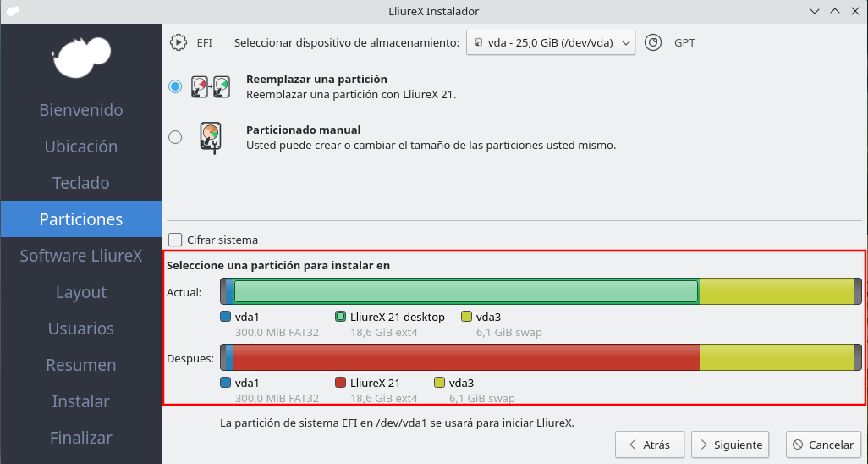Click the yellow vda3 swap segment in Actual bar
The image size is (868, 464).
click(x=776, y=291)
